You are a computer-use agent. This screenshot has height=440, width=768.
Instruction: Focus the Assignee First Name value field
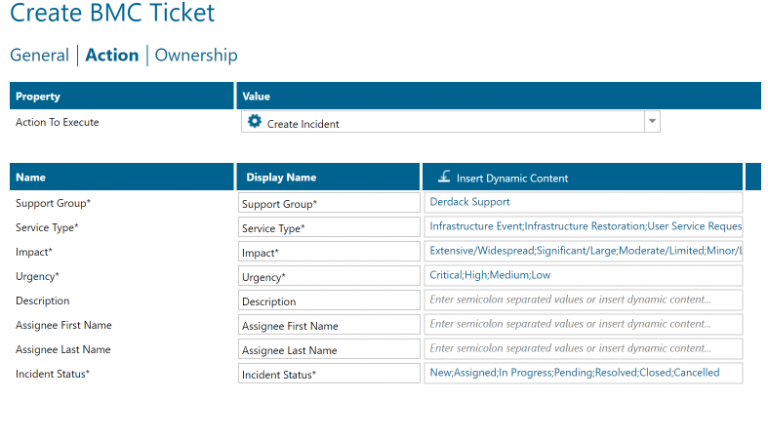[x=583, y=324]
